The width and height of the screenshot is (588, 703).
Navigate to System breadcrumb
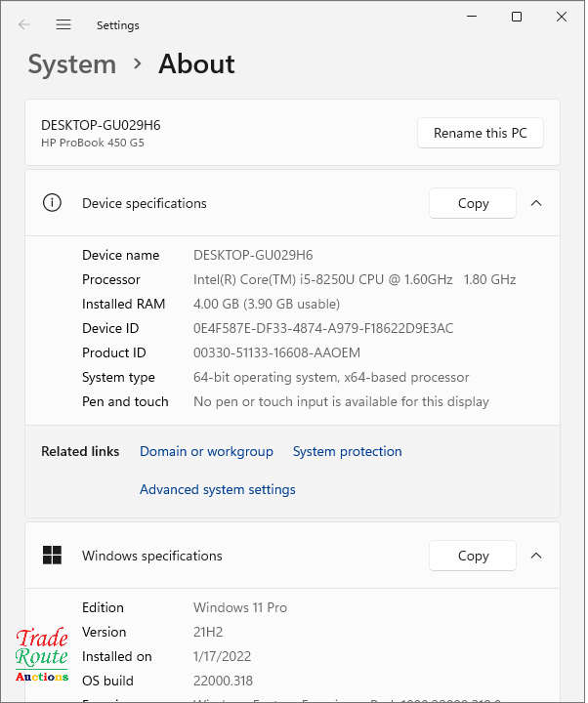[x=72, y=64]
